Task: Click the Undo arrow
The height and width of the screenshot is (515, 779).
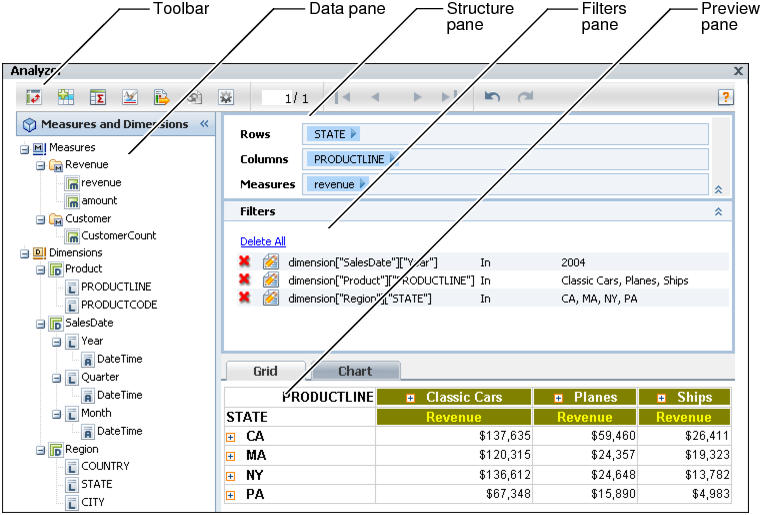Action: point(492,97)
